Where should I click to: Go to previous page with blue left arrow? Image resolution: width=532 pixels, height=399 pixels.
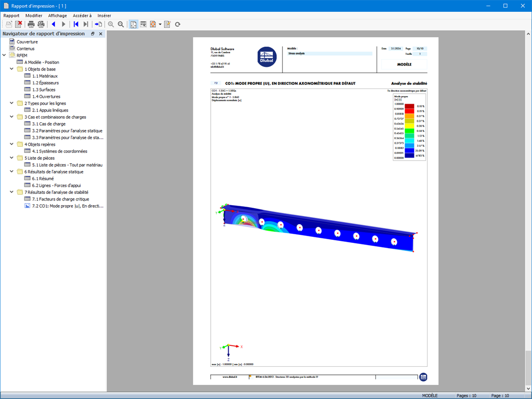[x=54, y=24]
